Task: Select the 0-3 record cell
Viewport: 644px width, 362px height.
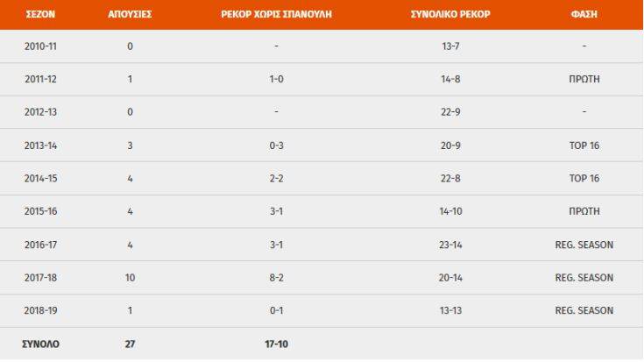Action: [x=276, y=146]
